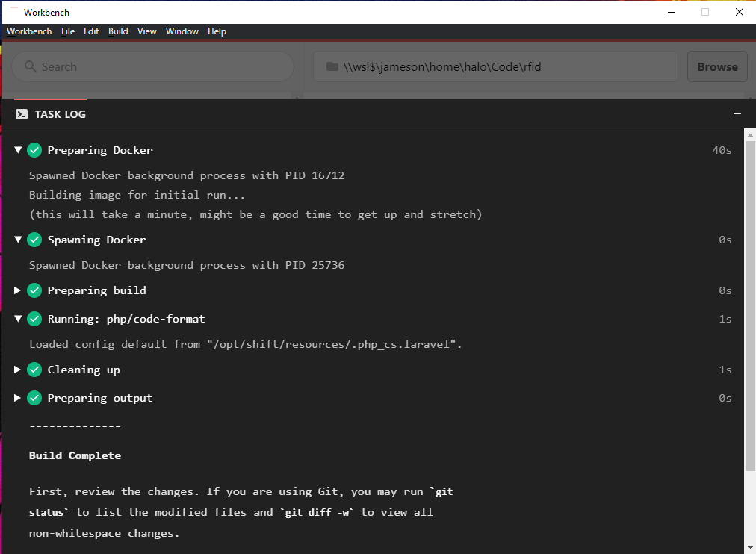Expand the Preparing output log details
The image size is (756, 554).
(x=17, y=398)
